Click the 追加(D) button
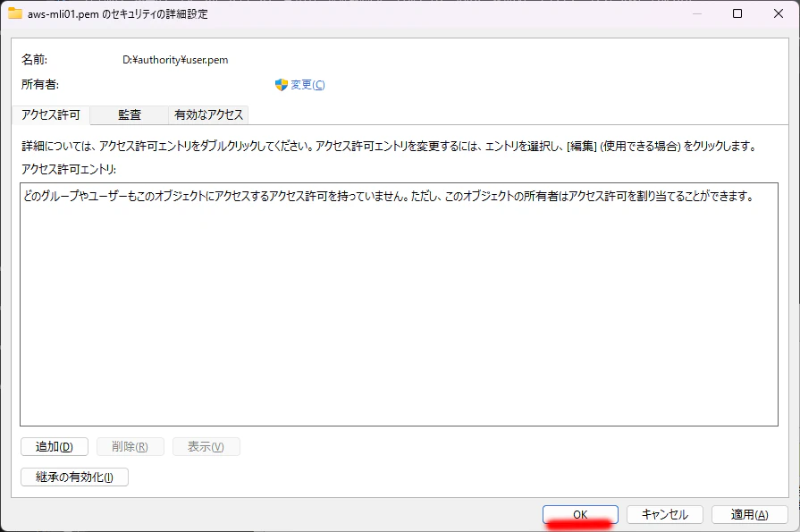This screenshot has height=532, width=800. 55,447
